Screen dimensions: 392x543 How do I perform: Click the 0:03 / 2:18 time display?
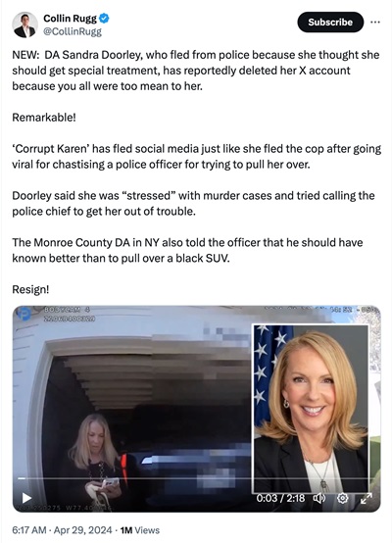click(280, 498)
